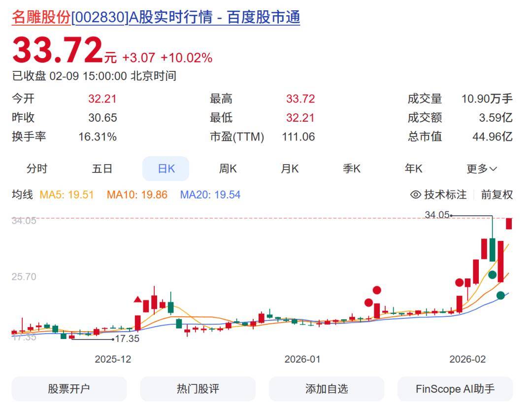Click the green circle marker on the blue MA20 line

click(x=500, y=295)
